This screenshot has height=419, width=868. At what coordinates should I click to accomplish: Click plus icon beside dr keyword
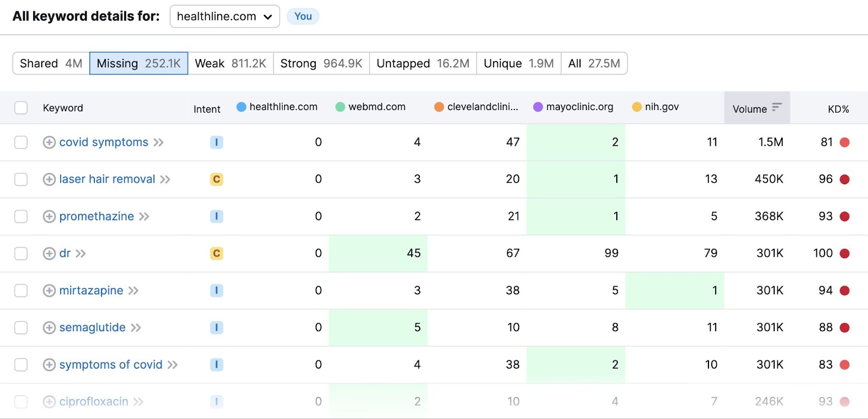tap(49, 253)
